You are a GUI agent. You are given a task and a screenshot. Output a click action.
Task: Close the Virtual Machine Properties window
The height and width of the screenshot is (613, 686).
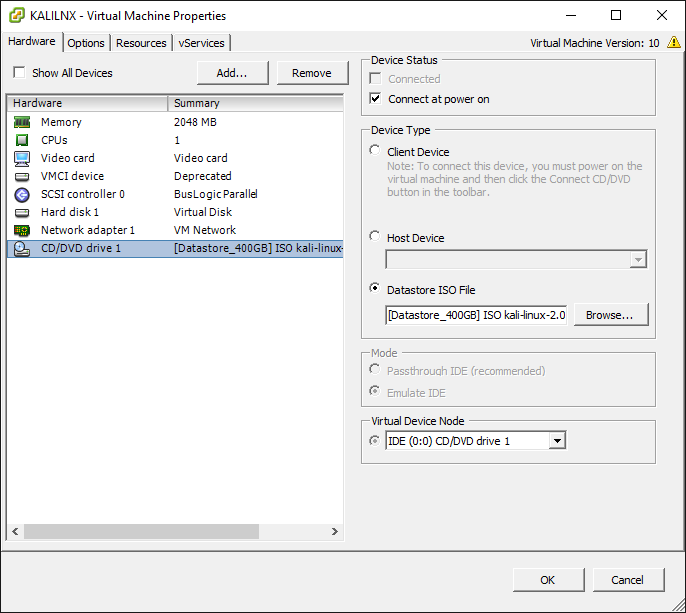[x=662, y=15]
